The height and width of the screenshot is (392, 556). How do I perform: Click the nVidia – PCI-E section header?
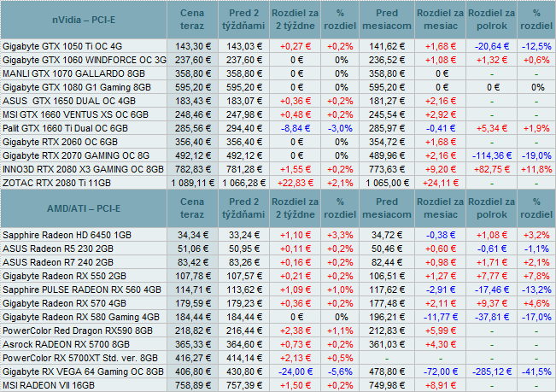pyautogui.click(x=84, y=20)
